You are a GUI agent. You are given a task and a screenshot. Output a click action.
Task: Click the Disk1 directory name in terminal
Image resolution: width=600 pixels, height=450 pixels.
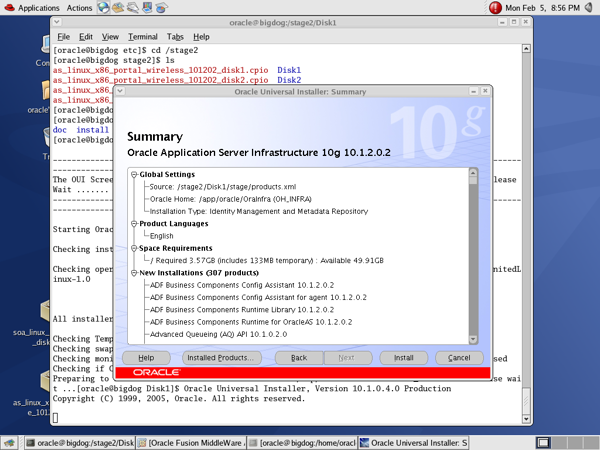tap(289, 70)
